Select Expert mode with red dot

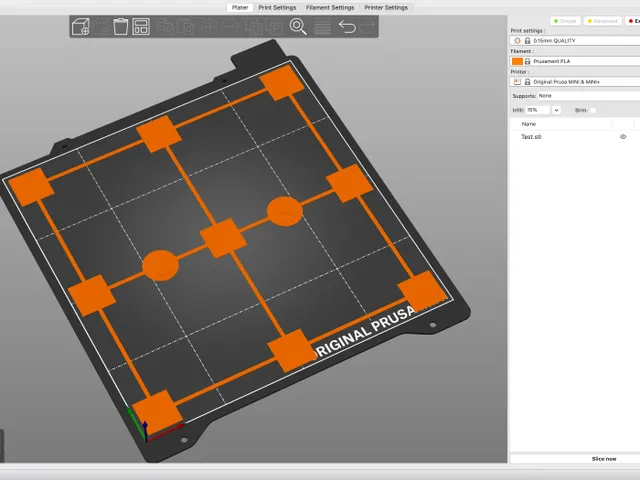tap(633, 21)
